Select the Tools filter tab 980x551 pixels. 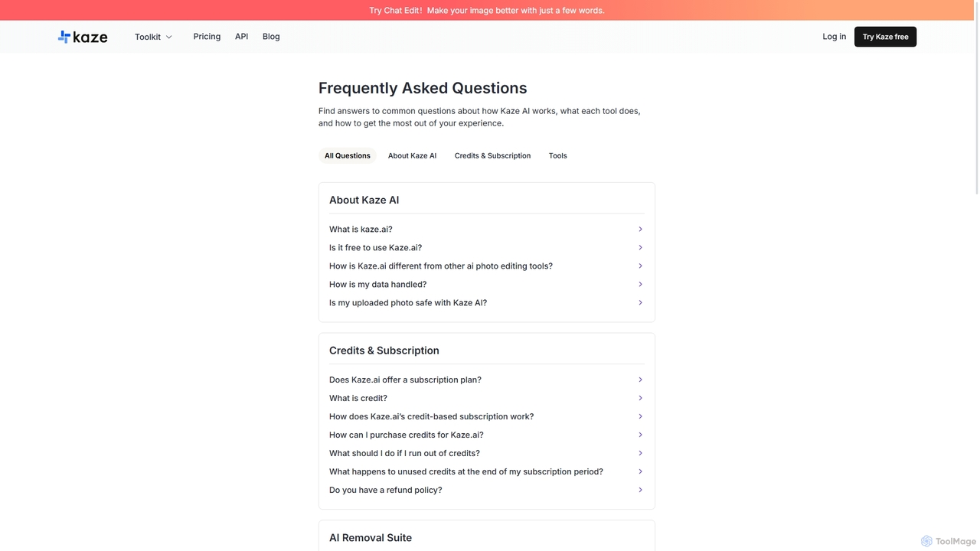coord(557,155)
